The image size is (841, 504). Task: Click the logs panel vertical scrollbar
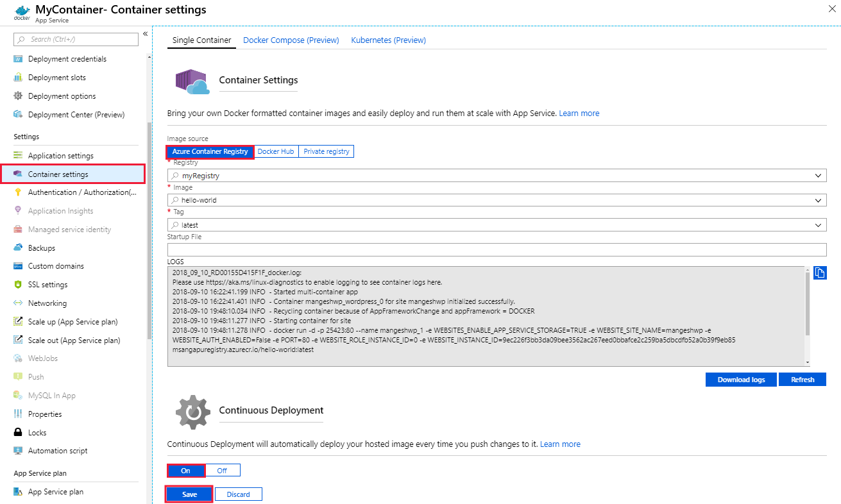[x=807, y=303]
